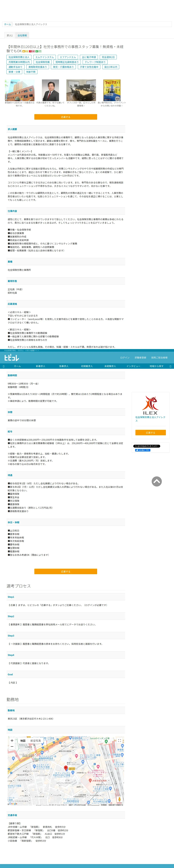Follow @1150job on X
The height and width of the screenshot is (868, 174).
click(x=147, y=446)
